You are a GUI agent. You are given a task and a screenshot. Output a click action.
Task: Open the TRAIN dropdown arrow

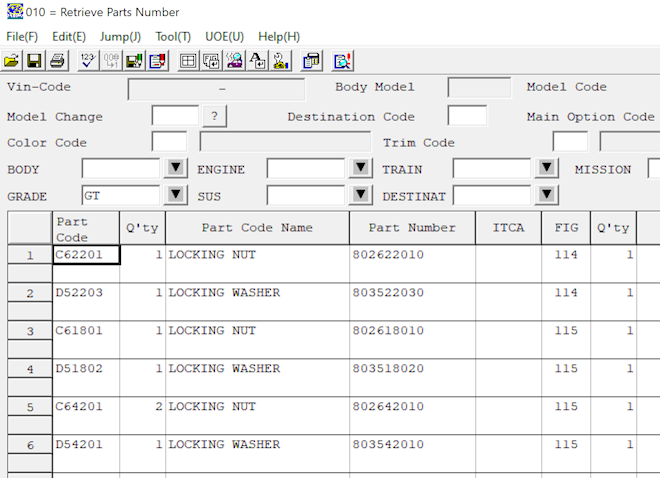tap(546, 168)
